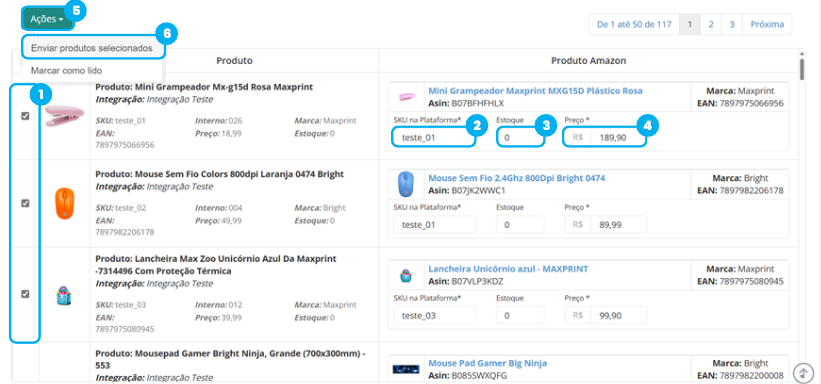Click the blue Amazon mouse image

(x=406, y=184)
